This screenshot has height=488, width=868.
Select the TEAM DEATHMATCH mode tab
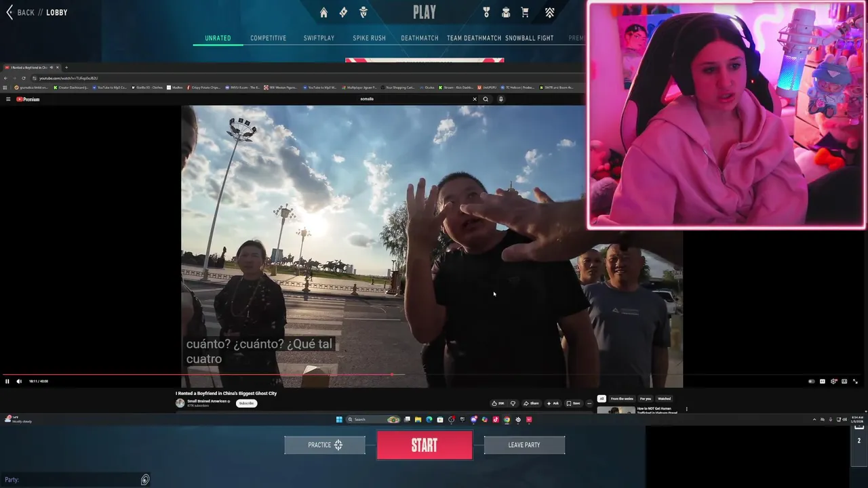coord(473,38)
